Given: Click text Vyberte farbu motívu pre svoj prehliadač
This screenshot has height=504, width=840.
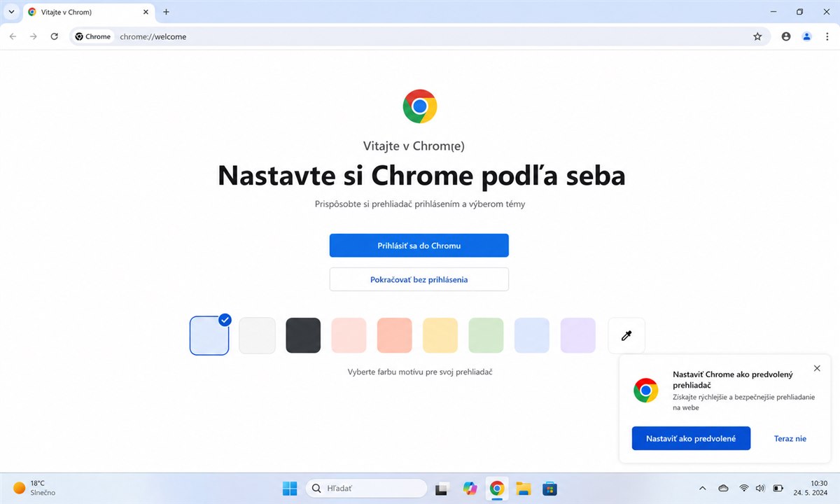Looking at the screenshot, I should [x=420, y=372].
